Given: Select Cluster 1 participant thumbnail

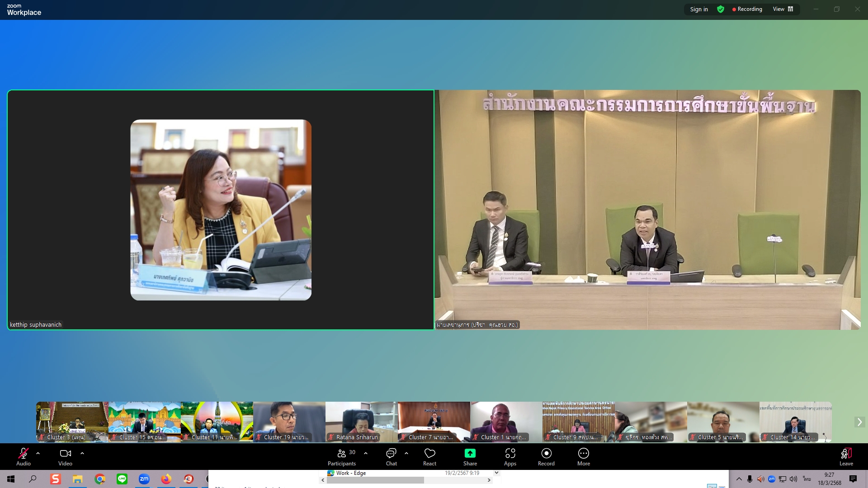Looking at the screenshot, I should 506,422.
